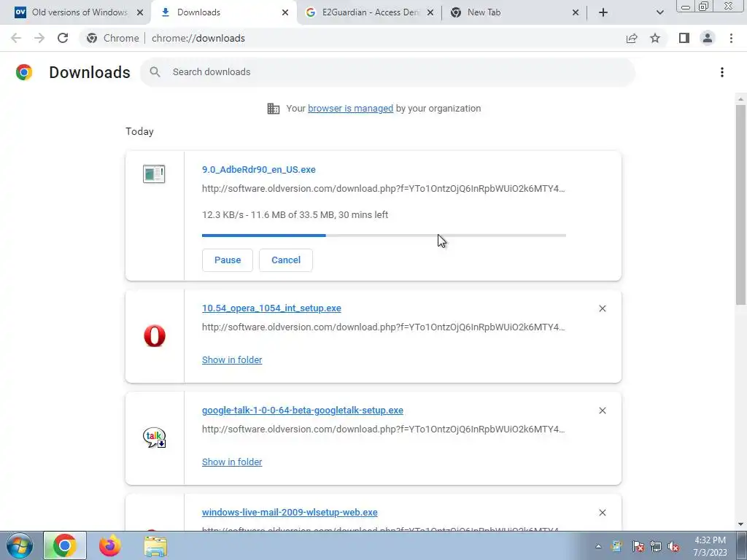Viewport: 747px width, 560px height.
Task: Click the opera download source URL
Action: point(384,327)
